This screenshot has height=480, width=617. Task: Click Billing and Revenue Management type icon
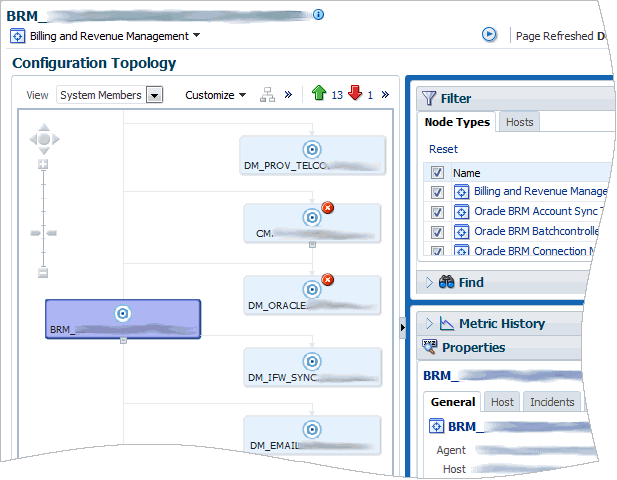click(462, 192)
